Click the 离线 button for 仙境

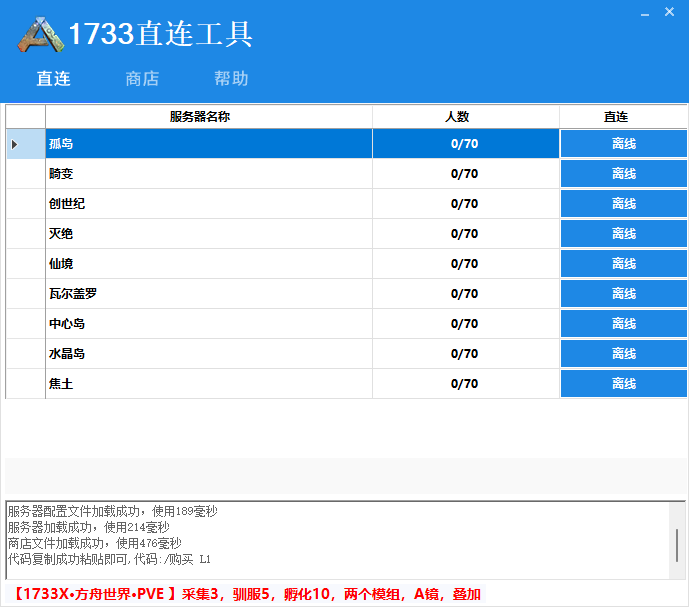point(624,264)
